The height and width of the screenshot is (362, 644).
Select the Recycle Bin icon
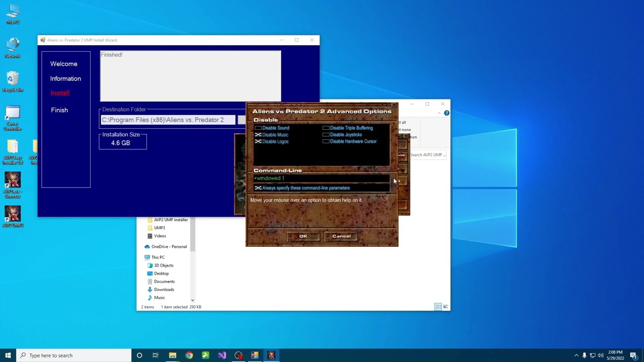tap(13, 81)
